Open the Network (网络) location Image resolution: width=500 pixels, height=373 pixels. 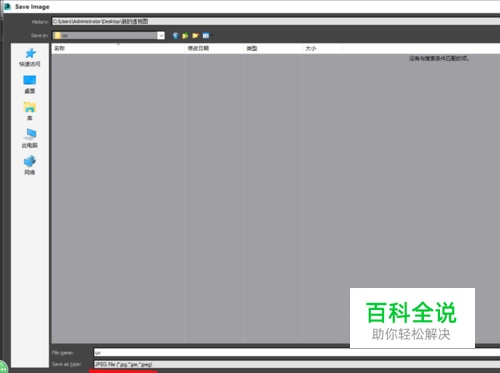click(x=30, y=165)
